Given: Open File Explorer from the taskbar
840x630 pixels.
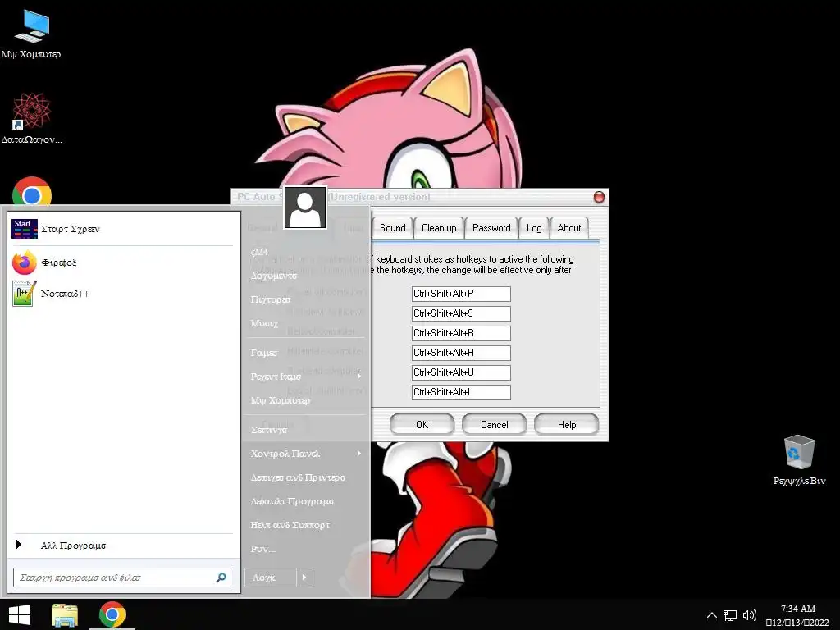Looking at the screenshot, I should [65, 615].
